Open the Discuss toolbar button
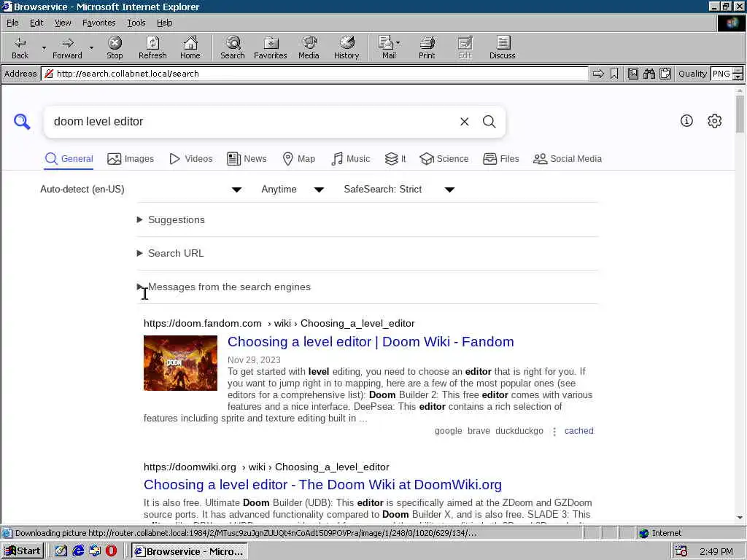Screen dimensions: 747x560 tap(502, 47)
